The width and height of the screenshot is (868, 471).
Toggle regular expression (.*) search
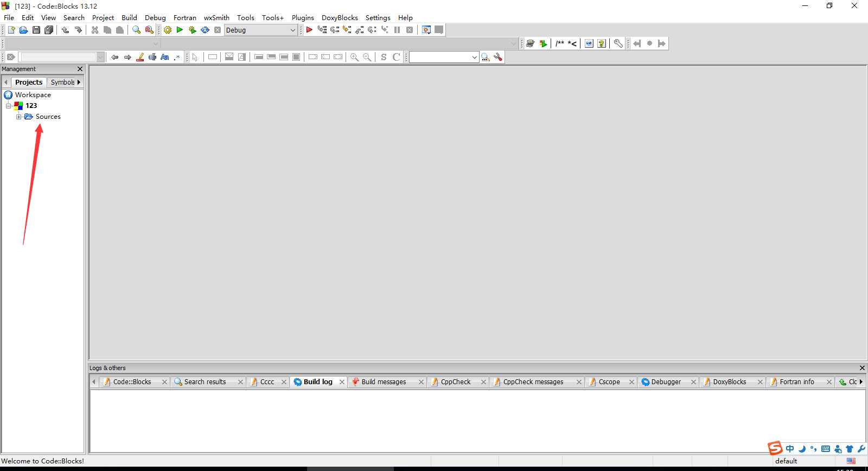click(x=177, y=57)
